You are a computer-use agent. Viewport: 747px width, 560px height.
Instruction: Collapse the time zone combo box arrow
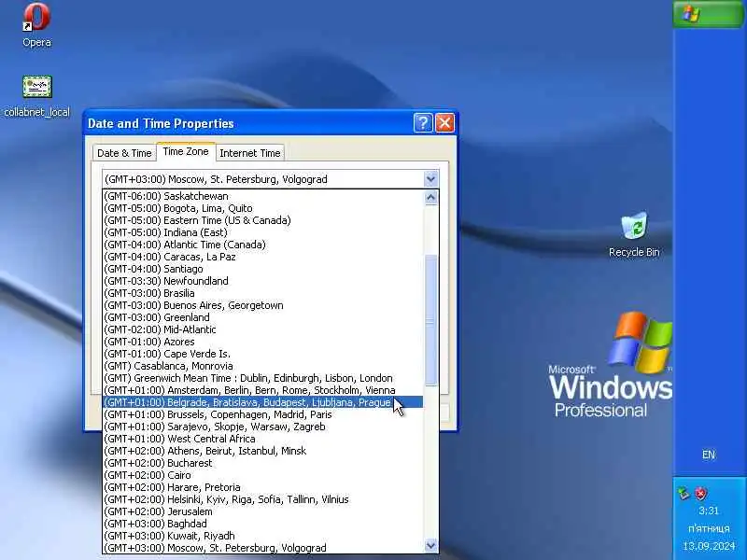pyautogui.click(x=430, y=179)
